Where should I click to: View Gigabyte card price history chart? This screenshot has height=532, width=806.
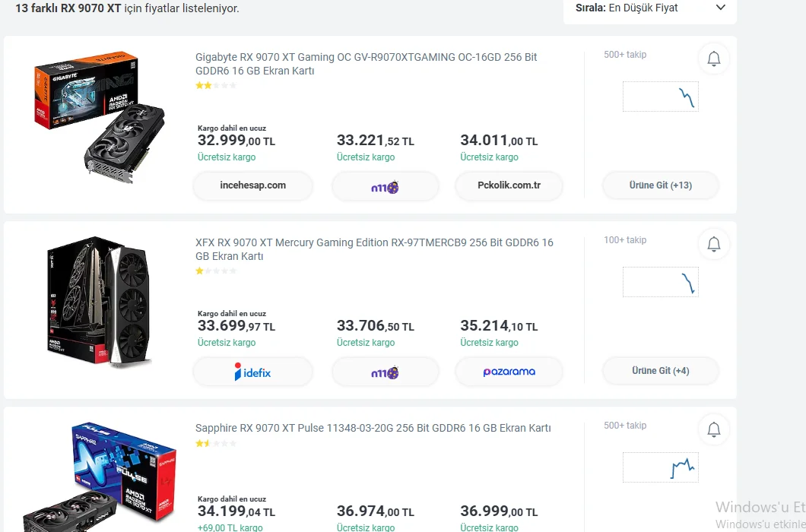coord(660,97)
